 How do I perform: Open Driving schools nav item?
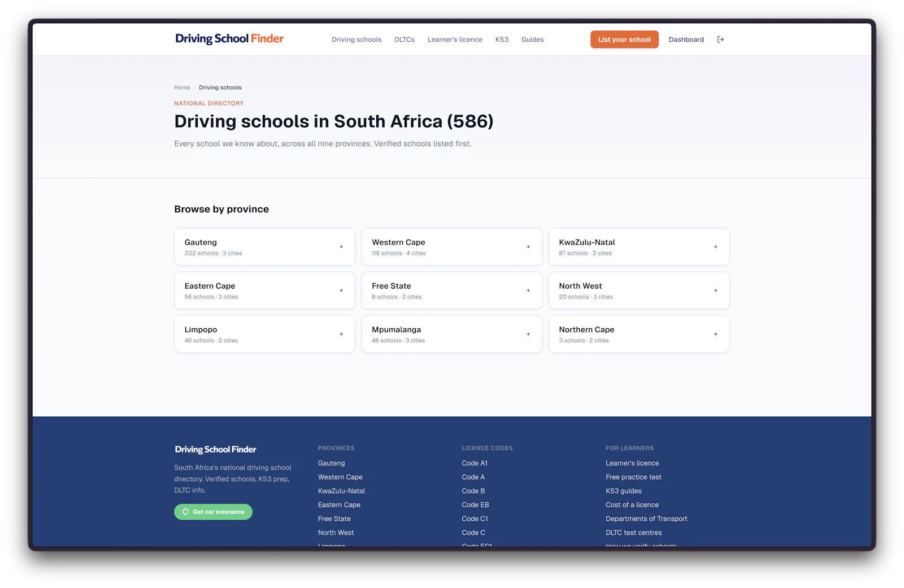[357, 40]
